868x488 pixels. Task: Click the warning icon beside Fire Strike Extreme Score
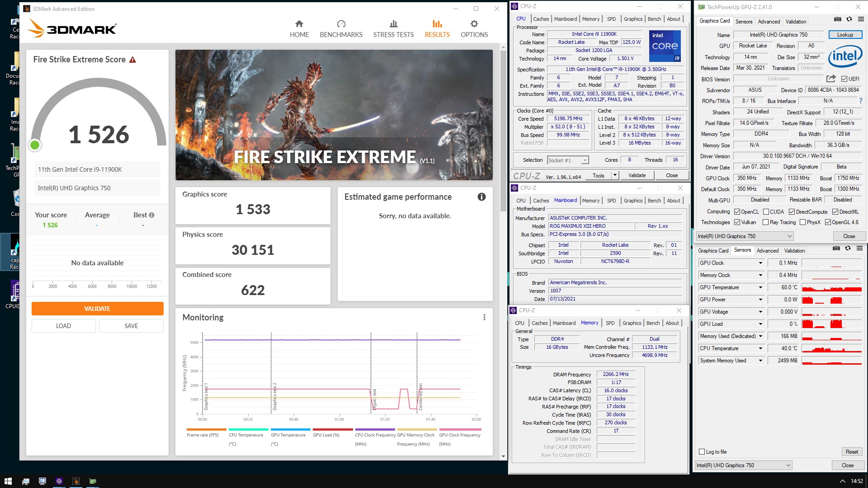[132, 60]
